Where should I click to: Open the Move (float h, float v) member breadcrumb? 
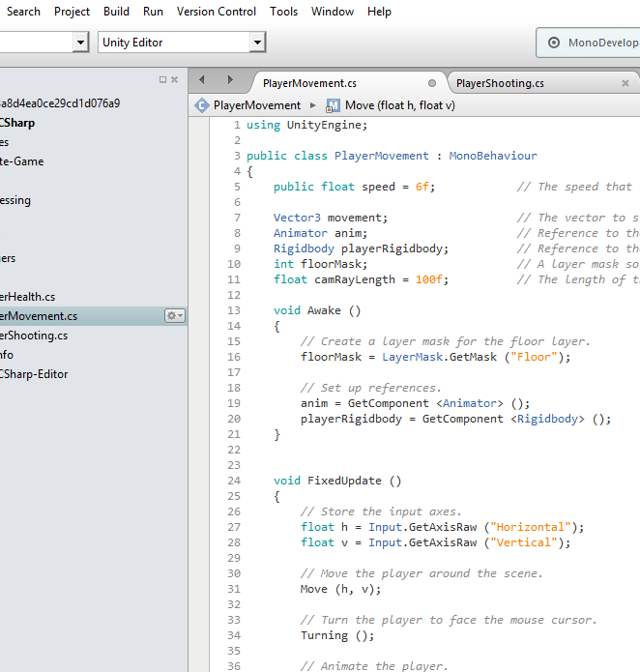click(x=400, y=105)
